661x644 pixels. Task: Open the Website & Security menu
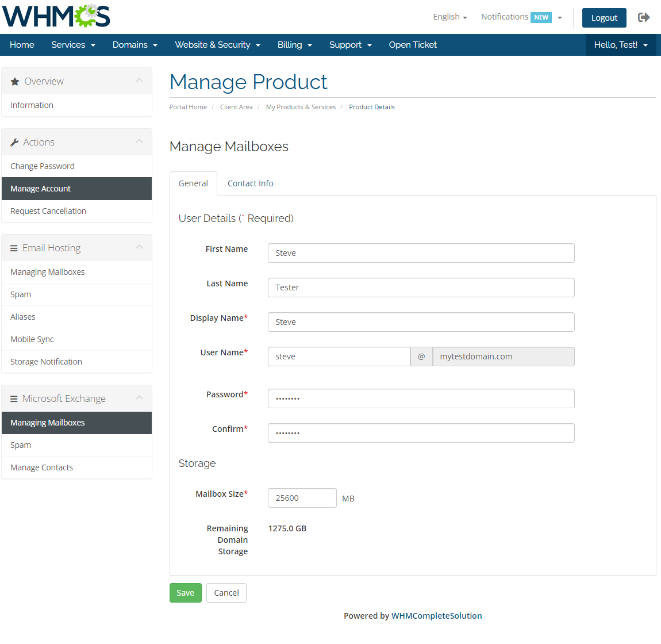(x=217, y=45)
